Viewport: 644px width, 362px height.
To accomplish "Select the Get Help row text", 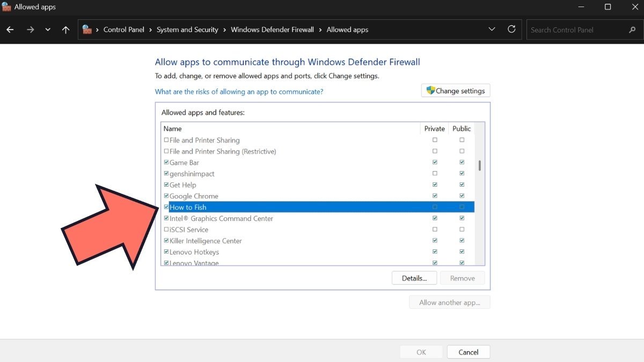I will 183,185.
